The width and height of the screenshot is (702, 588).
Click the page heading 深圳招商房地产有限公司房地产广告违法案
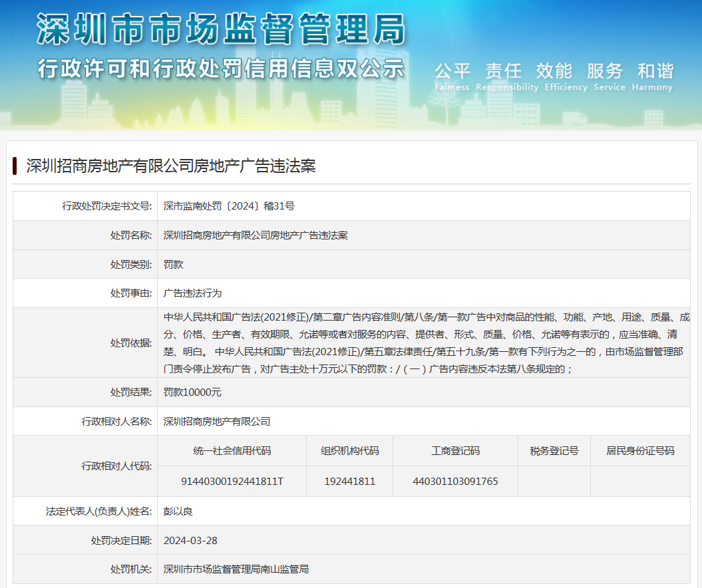pos(171,166)
